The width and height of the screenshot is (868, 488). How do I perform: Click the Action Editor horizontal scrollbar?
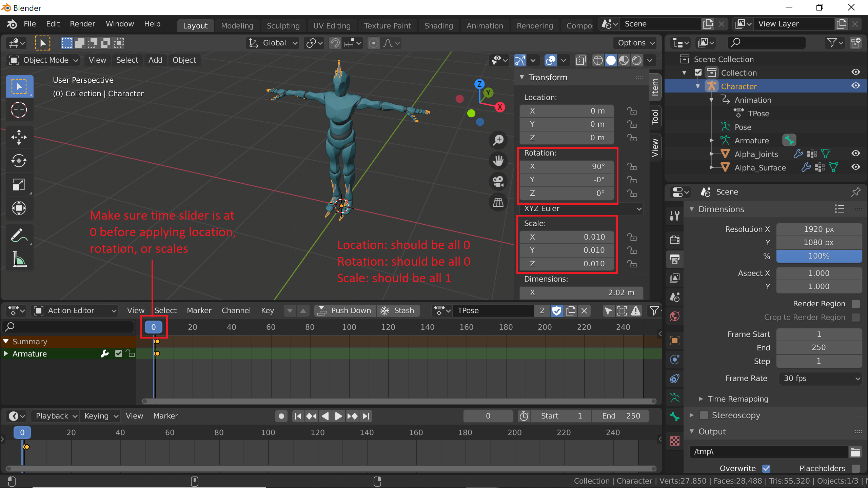pyautogui.click(x=399, y=401)
